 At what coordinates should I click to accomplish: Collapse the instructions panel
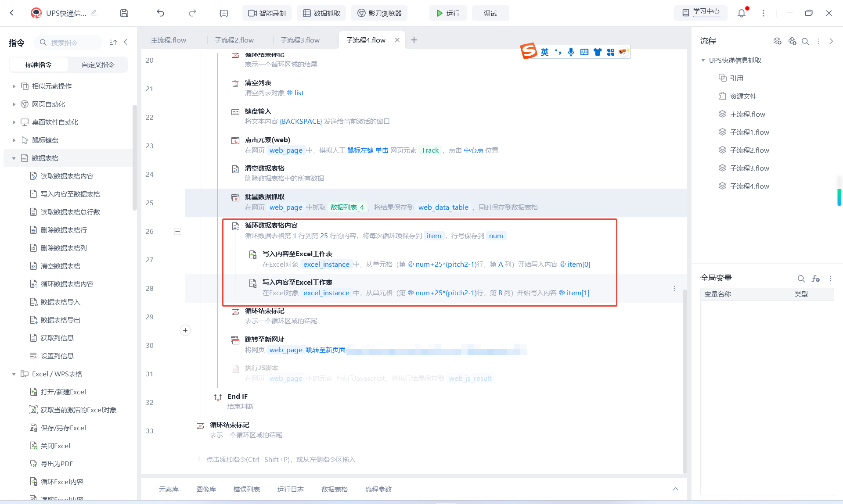126,42
